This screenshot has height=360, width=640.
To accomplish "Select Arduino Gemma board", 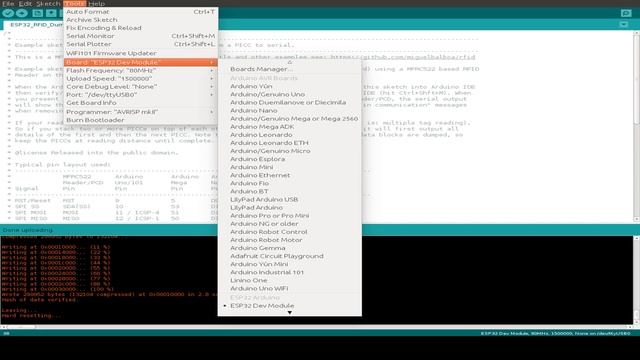I will [289, 248].
